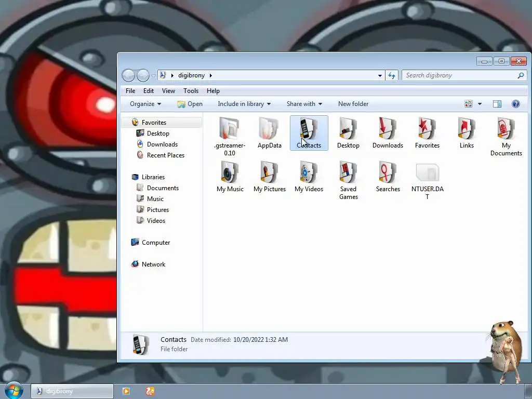Viewport: 532px width, 399px height.
Task: Select the AppData folder icon
Action: pos(269,129)
